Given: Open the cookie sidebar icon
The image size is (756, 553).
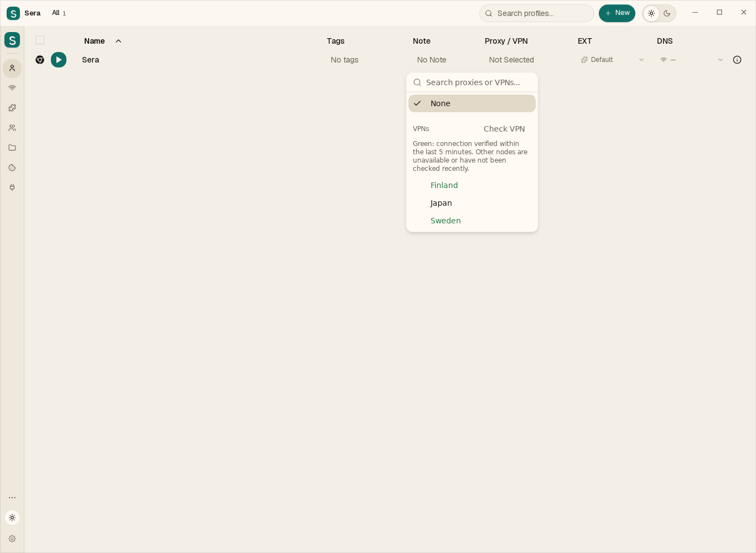Looking at the screenshot, I should click(12, 168).
